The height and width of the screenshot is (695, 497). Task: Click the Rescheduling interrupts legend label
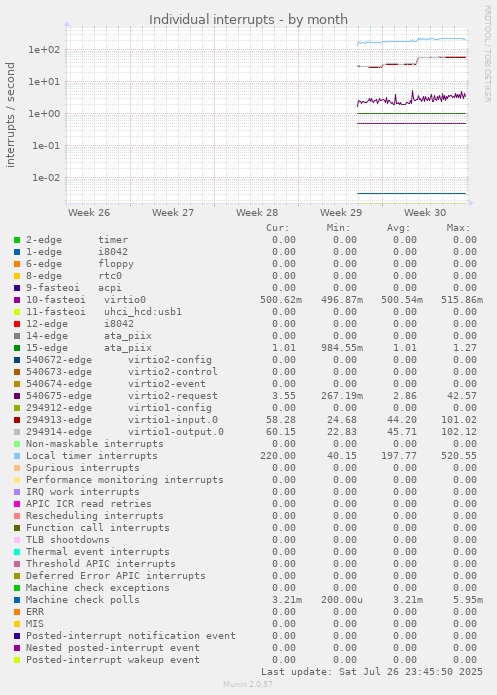[x=95, y=516]
